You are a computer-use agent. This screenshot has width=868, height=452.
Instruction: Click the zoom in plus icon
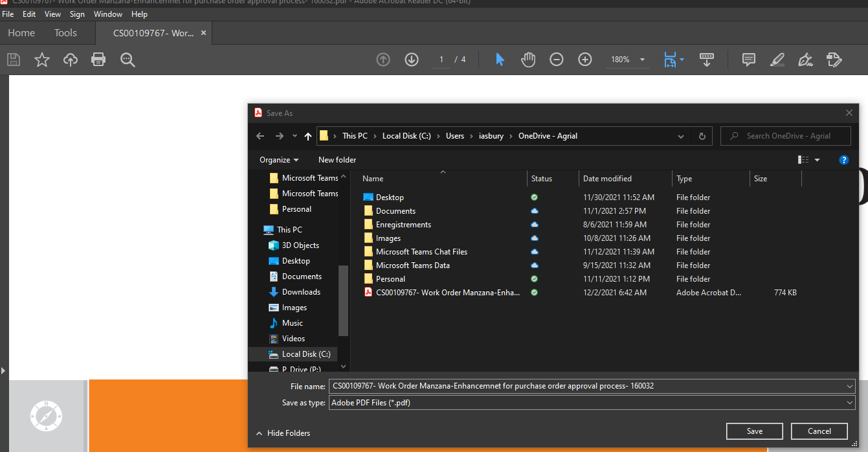tap(585, 60)
